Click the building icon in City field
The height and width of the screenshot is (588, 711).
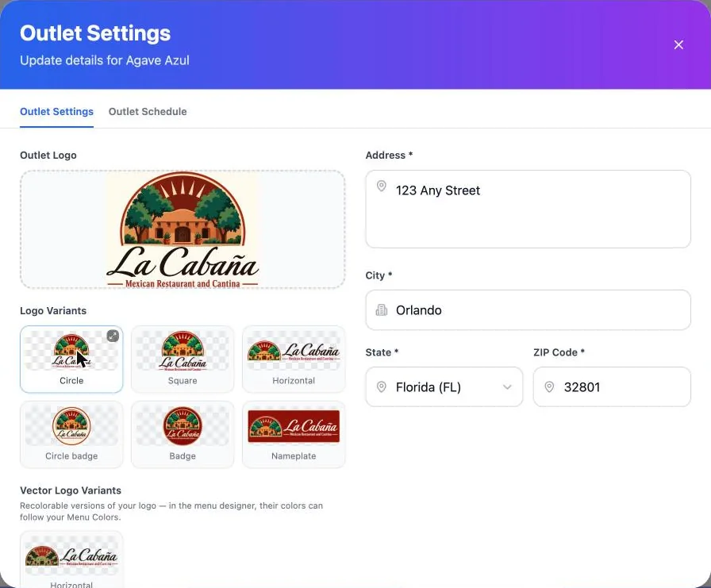[382, 310]
